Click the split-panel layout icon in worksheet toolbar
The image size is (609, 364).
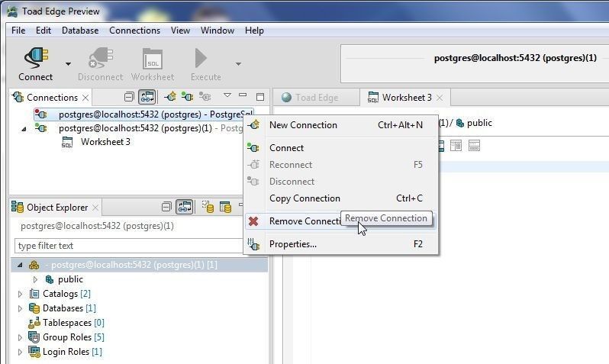(x=456, y=146)
